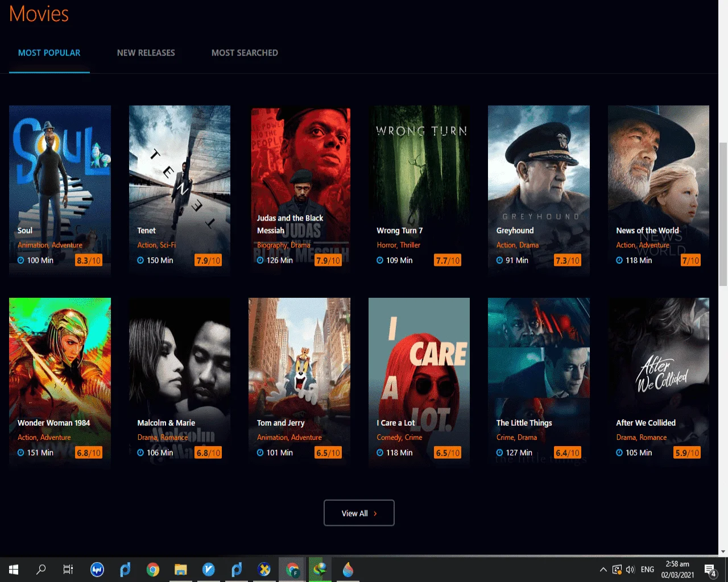This screenshot has height=582, width=728.
Task: Open the Windows Start menu
Action: click(x=14, y=569)
